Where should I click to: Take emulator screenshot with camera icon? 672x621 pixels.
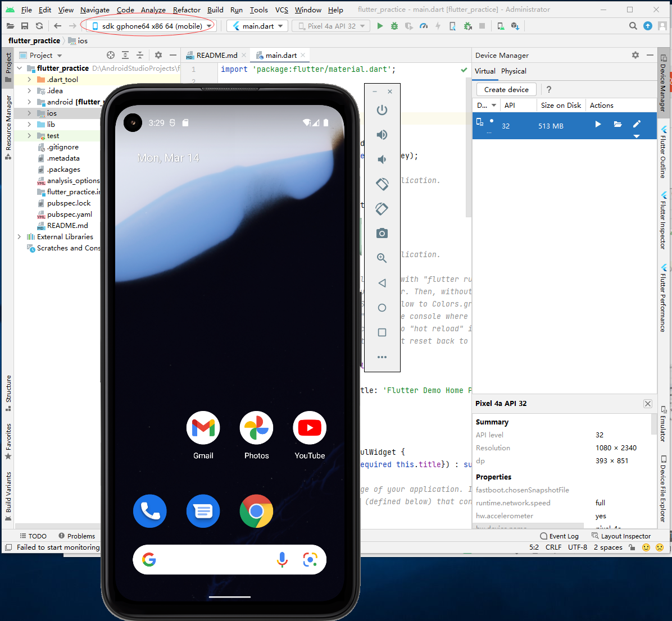(x=382, y=234)
